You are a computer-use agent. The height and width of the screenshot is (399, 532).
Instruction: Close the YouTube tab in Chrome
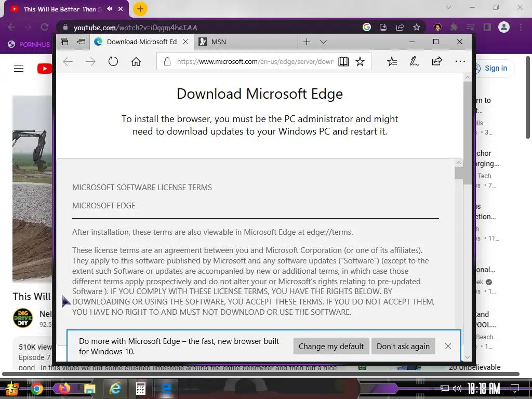pos(121,9)
